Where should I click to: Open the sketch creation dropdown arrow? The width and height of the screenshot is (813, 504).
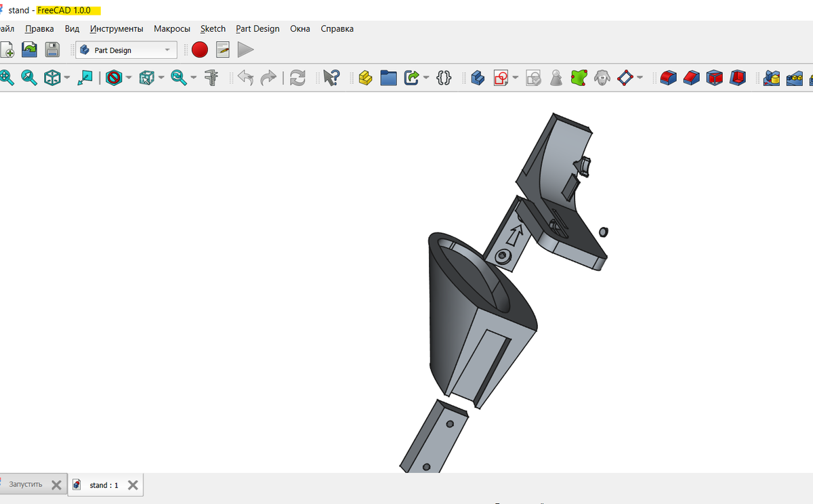pyautogui.click(x=516, y=78)
